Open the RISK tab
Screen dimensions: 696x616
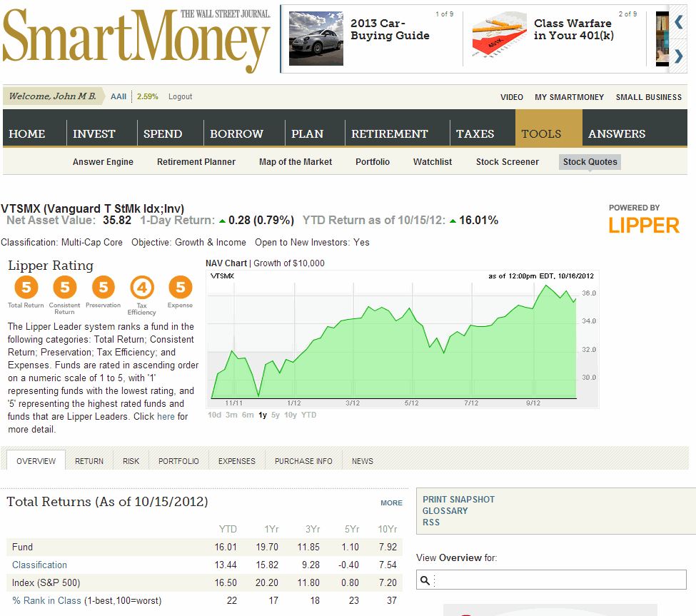(131, 461)
